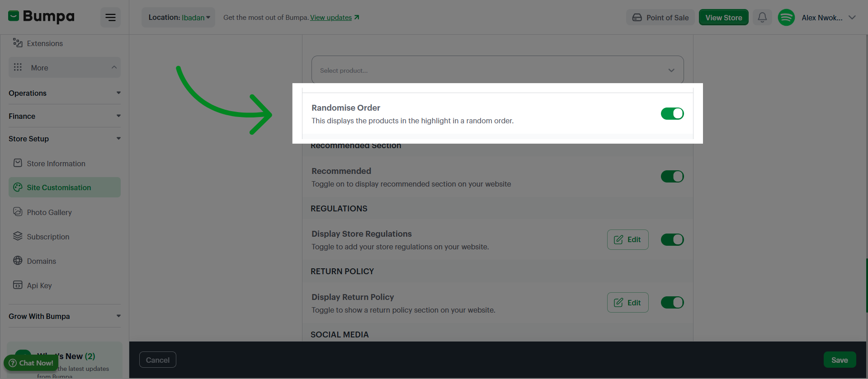Screen dimensions: 868x379
Task: Expand Grow With Bumpa section
Action: tap(65, 316)
